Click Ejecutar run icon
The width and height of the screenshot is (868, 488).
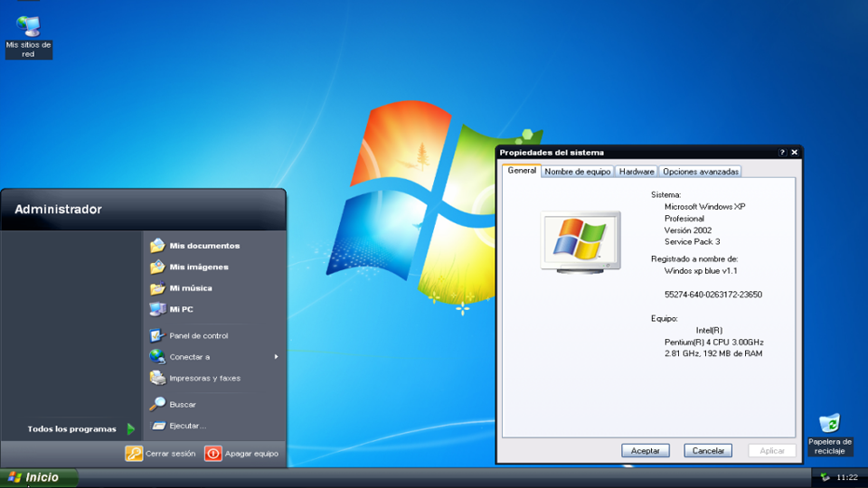coord(158,426)
